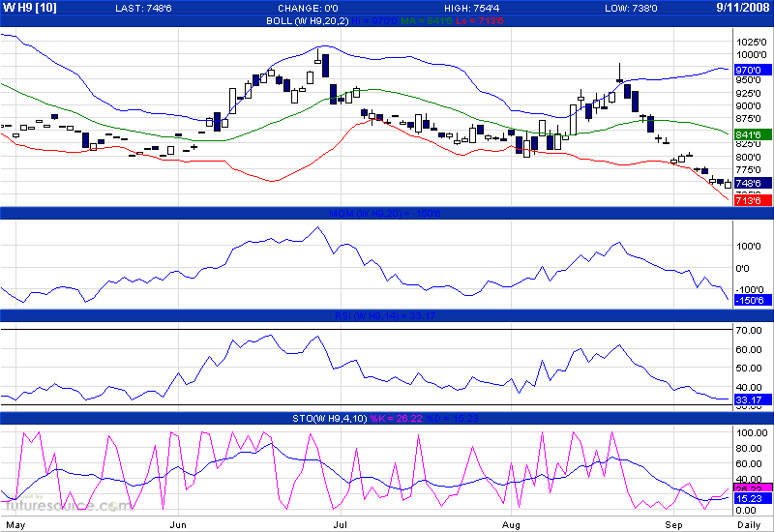The image size is (774, 532).
Task: Select the 800'0 price axis label
Action: click(748, 158)
